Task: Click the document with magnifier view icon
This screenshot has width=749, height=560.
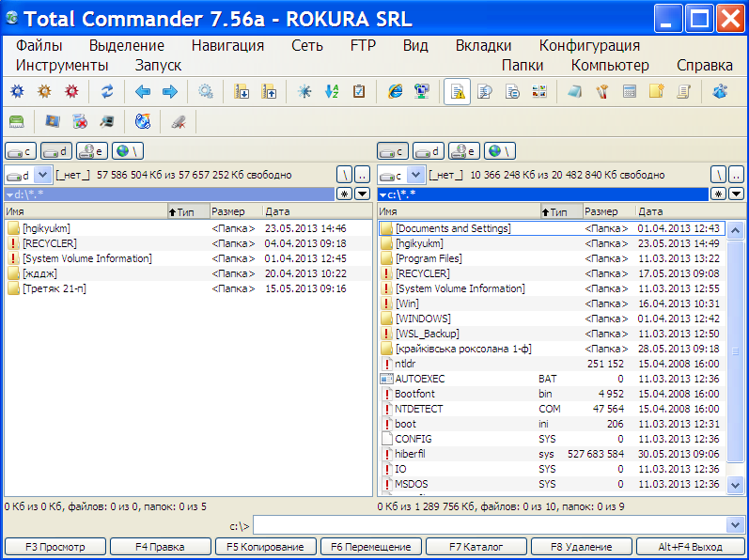Action: 484,91
